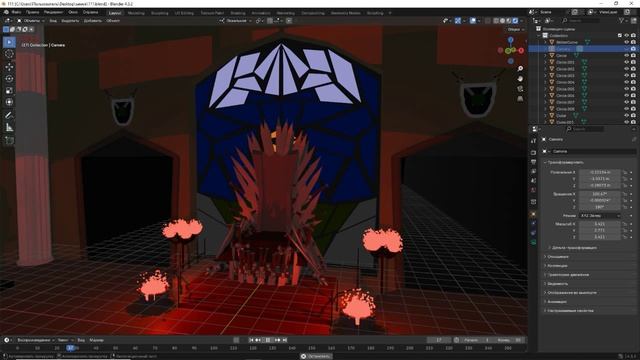Toggle viewport overlays button
The height and width of the screenshot is (360, 640).
pyautogui.click(x=473, y=20)
